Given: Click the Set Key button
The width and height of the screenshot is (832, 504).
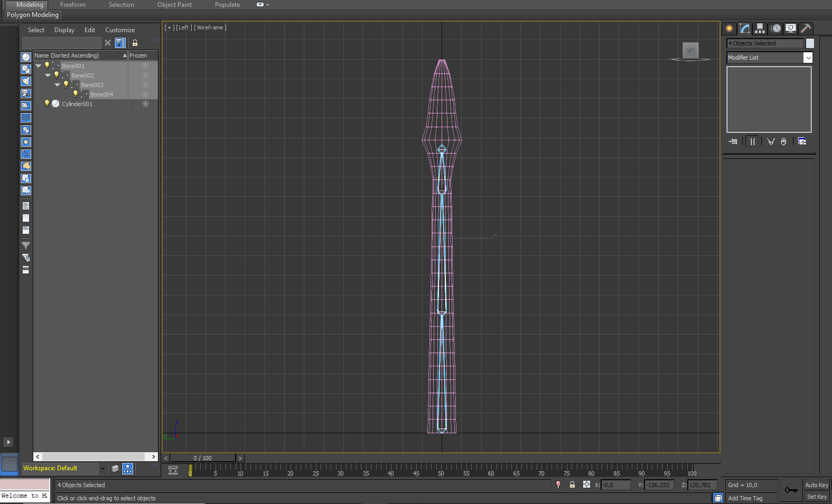Looking at the screenshot, I should 816,497.
